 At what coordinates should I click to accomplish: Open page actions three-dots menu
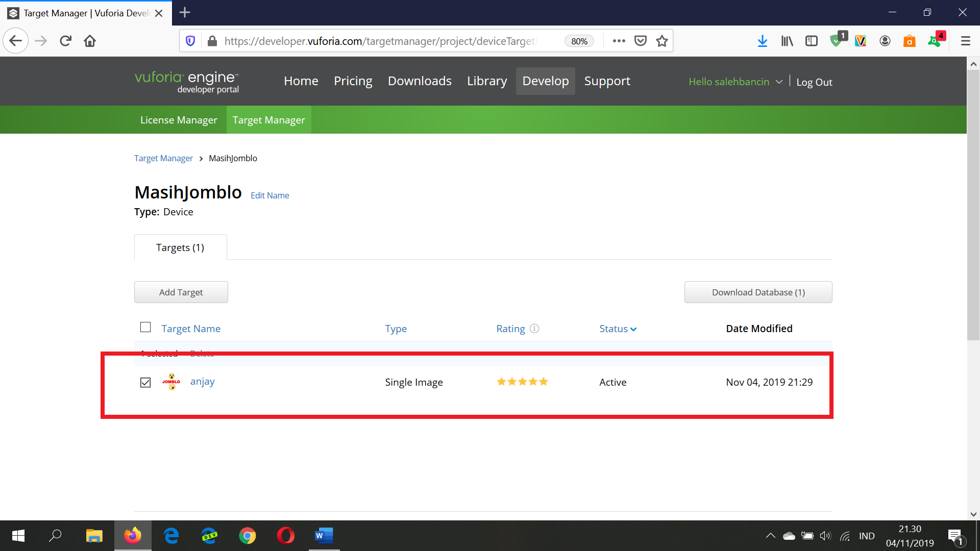coord(619,41)
